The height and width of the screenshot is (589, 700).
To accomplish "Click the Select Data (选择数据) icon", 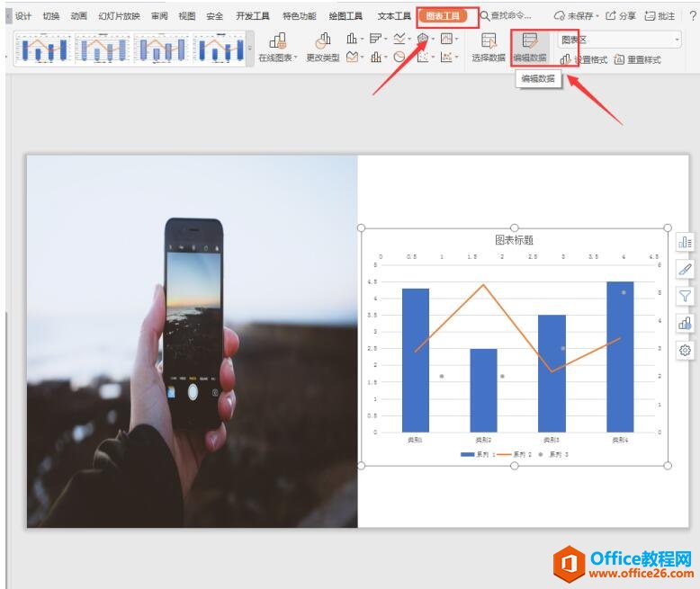I will [x=489, y=48].
